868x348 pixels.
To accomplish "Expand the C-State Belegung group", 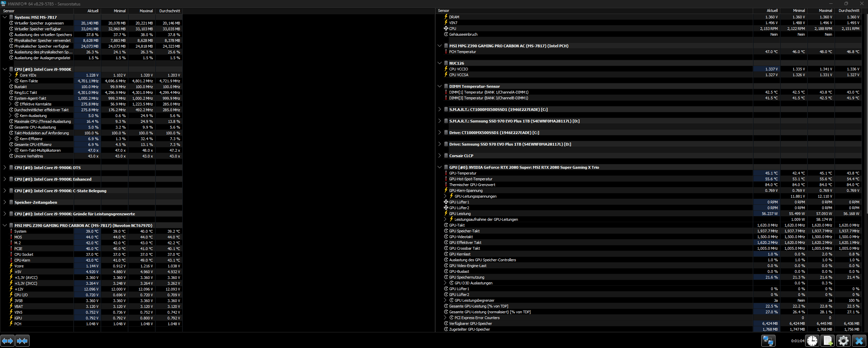I will click(x=5, y=191).
